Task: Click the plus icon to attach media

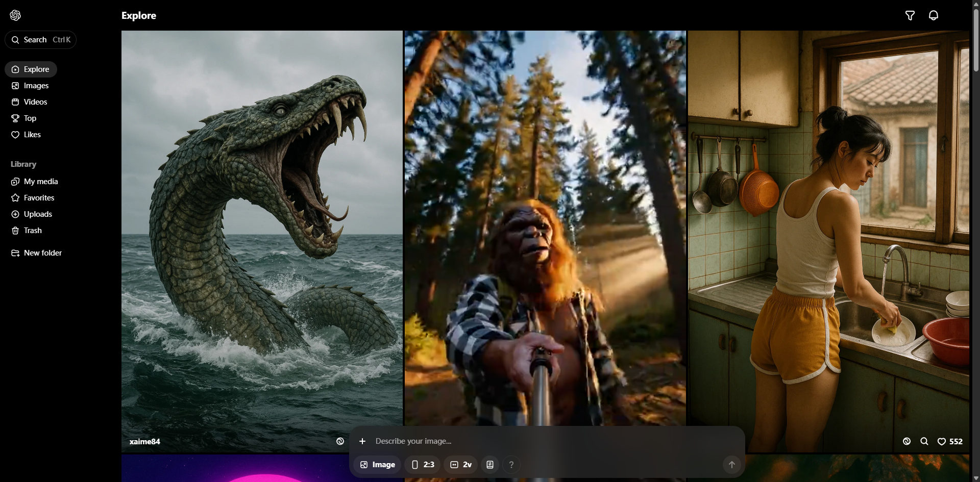Action: pyautogui.click(x=362, y=441)
